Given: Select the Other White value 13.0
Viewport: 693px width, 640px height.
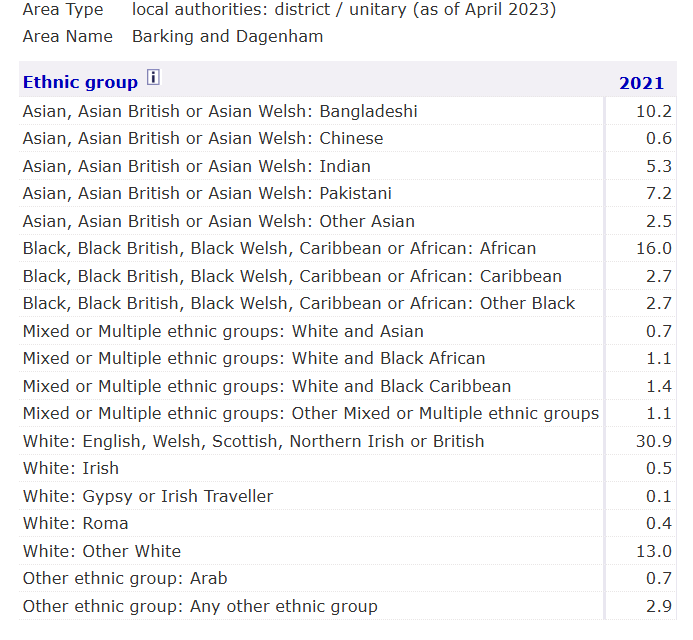Looking at the screenshot, I should point(654,552).
